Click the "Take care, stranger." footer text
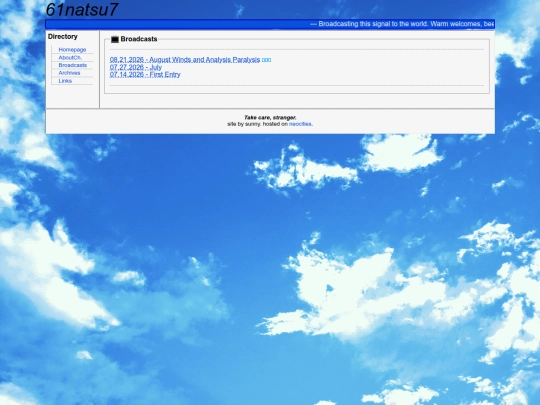The image size is (540, 405). 270,117
